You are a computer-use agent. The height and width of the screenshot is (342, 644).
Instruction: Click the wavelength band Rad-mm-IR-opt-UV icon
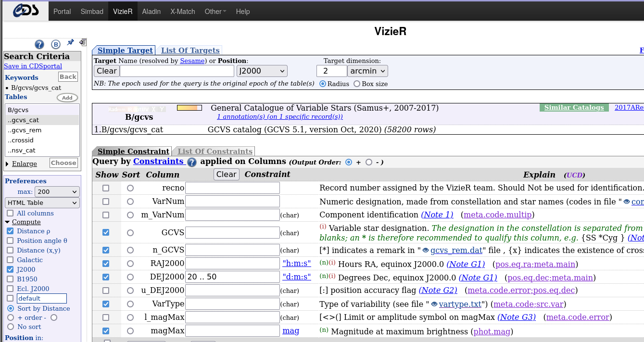pos(137,109)
